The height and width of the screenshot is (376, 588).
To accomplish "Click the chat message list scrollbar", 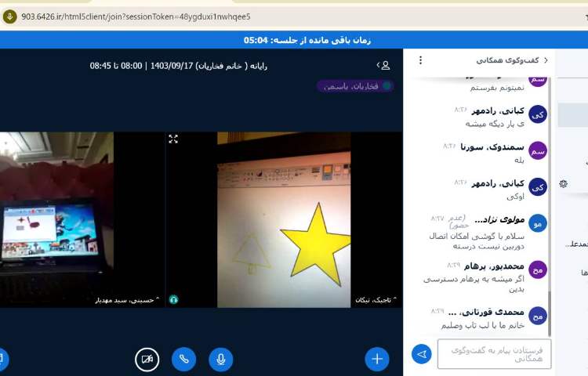I will pyautogui.click(x=550, y=314).
